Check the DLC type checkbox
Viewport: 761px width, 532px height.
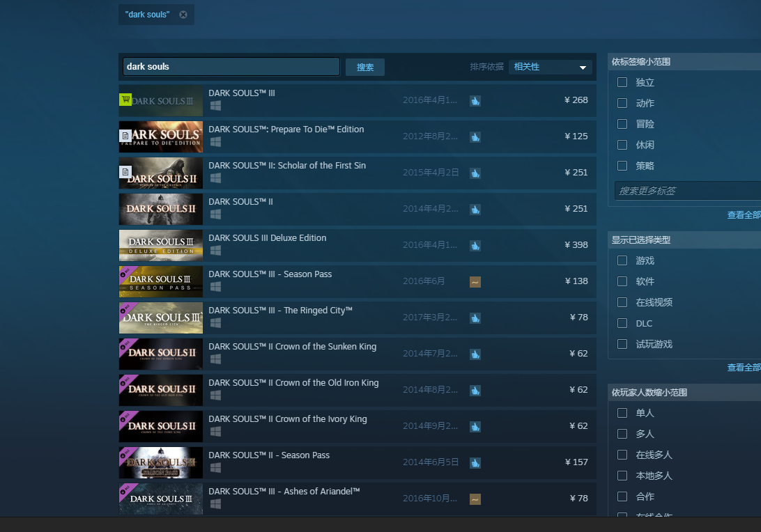click(622, 323)
